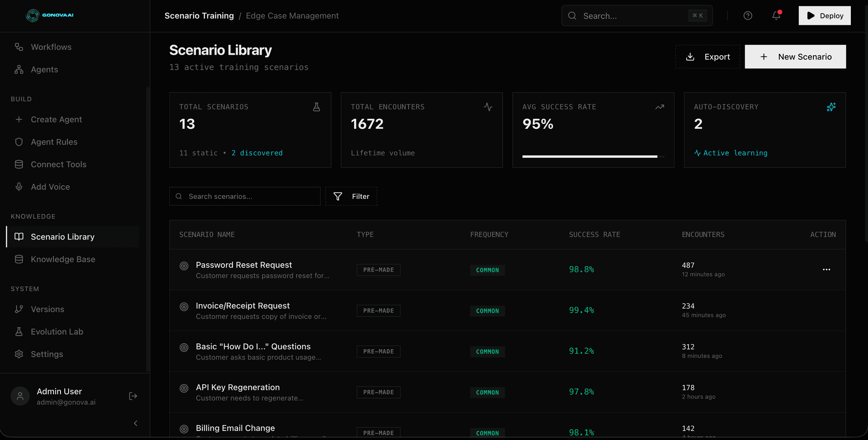This screenshot has height=440, width=868.
Task: Open the notifications bell
Action: 776,15
